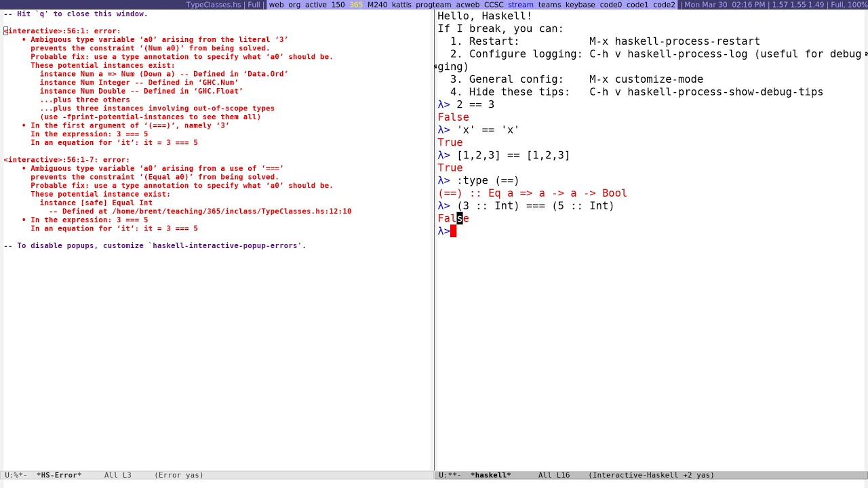Switch to the 'CCSC' workspace
The width and height of the screenshot is (868, 488).
tap(494, 5)
